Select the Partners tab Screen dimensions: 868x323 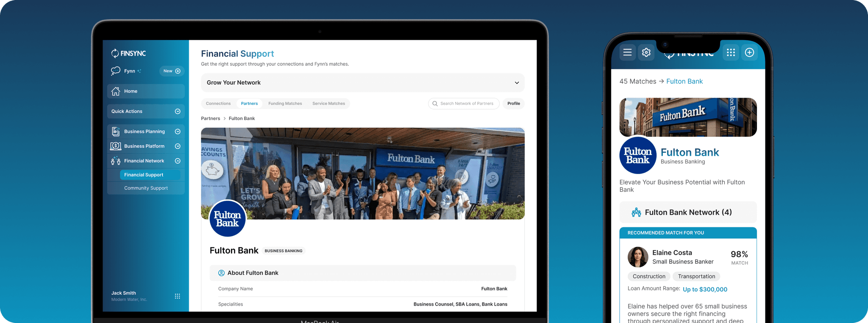click(x=249, y=104)
